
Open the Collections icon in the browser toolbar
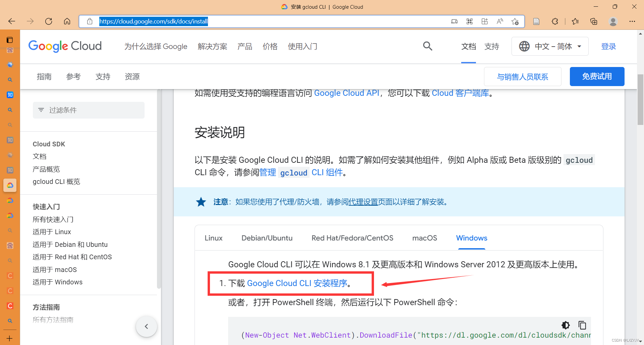pos(594,21)
